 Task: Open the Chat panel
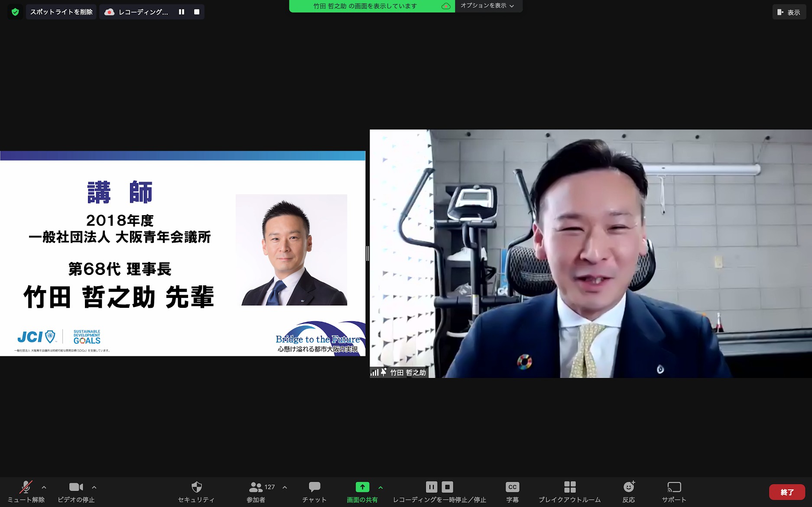point(314,491)
